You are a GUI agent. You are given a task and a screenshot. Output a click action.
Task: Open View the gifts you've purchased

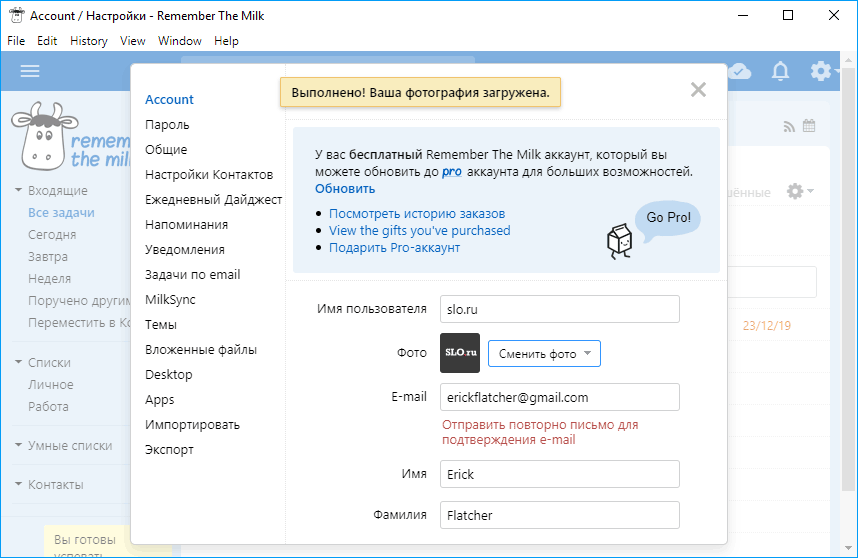click(x=420, y=231)
